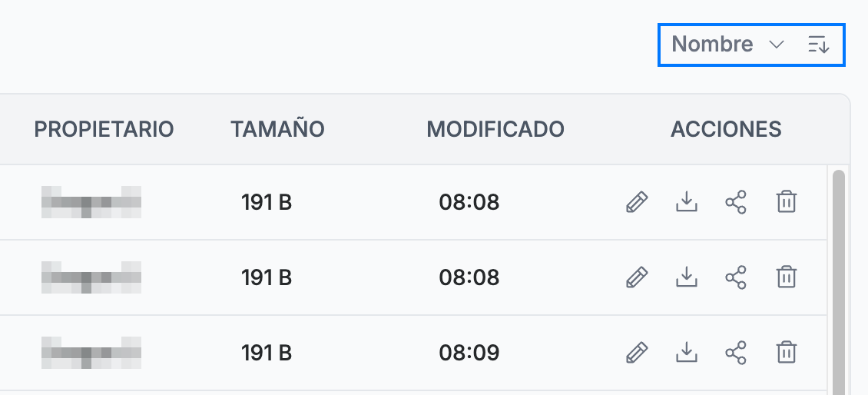Edit the file modified at 08:09
The width and height of the screenshot is (868, 395).
point(637,352)
